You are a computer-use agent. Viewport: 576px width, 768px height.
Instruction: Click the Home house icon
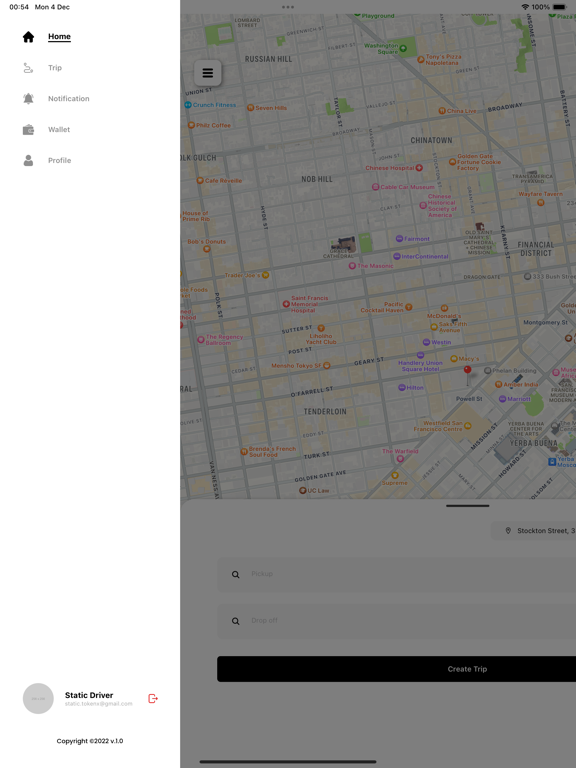(28, 37)
